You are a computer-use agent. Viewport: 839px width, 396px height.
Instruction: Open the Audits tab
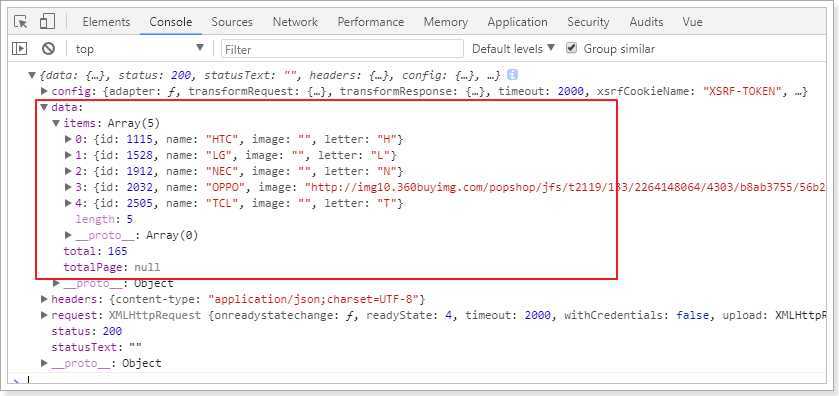646,22
